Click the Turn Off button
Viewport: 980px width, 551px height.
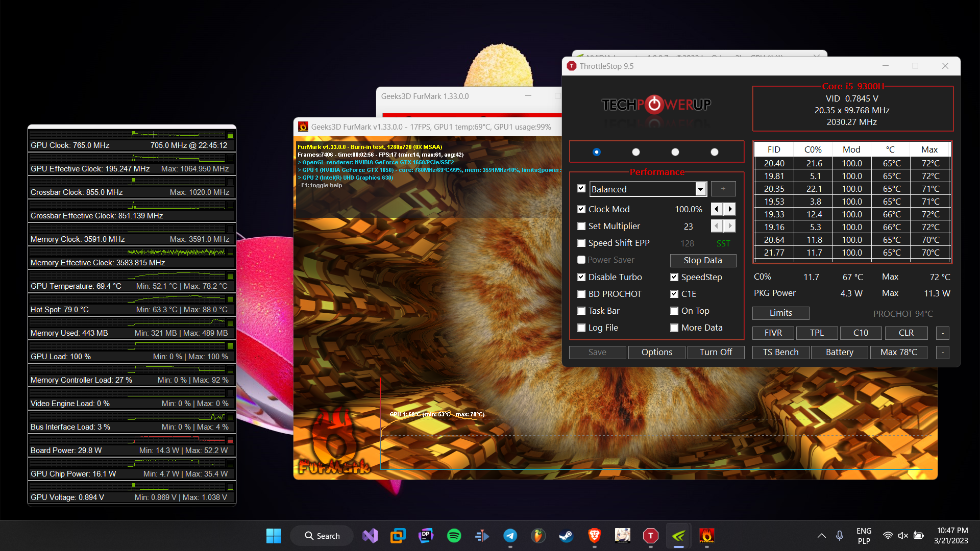tap(716, 352)
